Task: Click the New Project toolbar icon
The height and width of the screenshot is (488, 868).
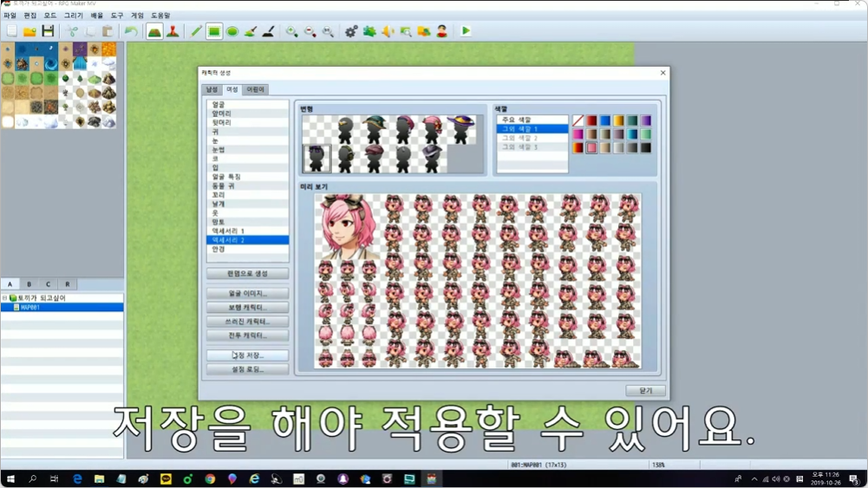Action: coord(11,31)
